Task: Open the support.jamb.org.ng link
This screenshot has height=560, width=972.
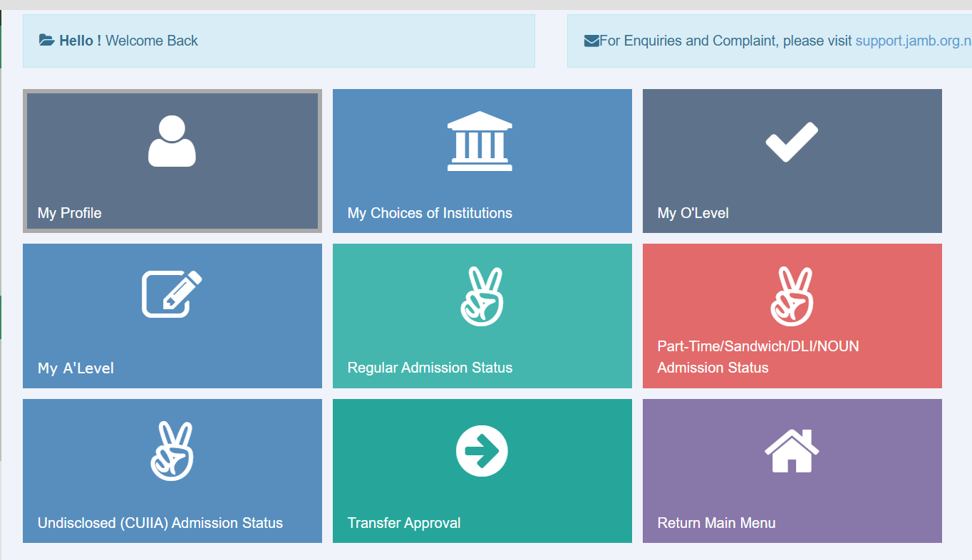Action: pyautogui.click(x=912, y=41)
